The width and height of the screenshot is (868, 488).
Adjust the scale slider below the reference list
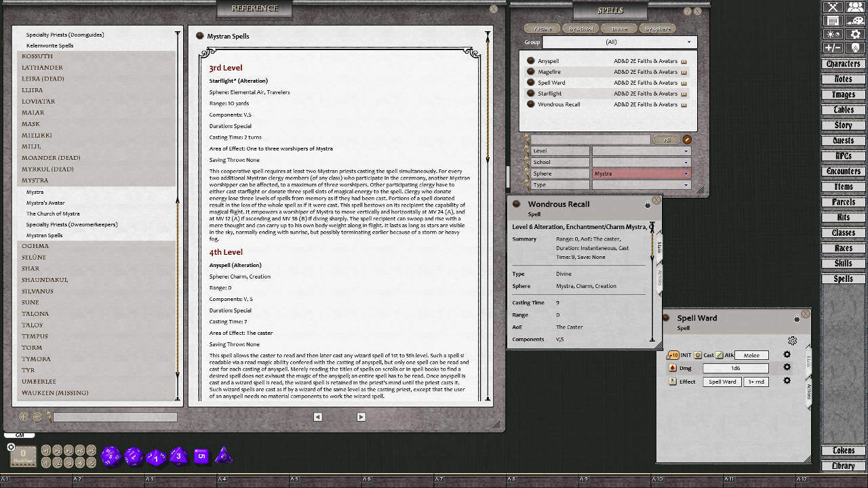point(115,418)
